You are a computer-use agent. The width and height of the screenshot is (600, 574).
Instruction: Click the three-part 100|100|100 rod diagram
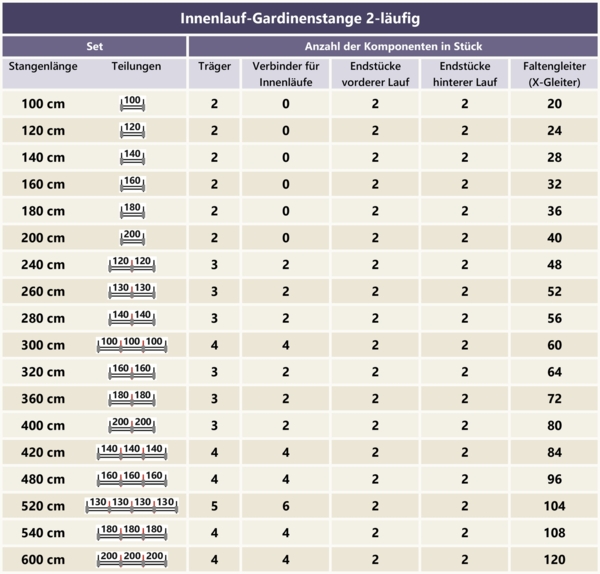pos(132,344)
